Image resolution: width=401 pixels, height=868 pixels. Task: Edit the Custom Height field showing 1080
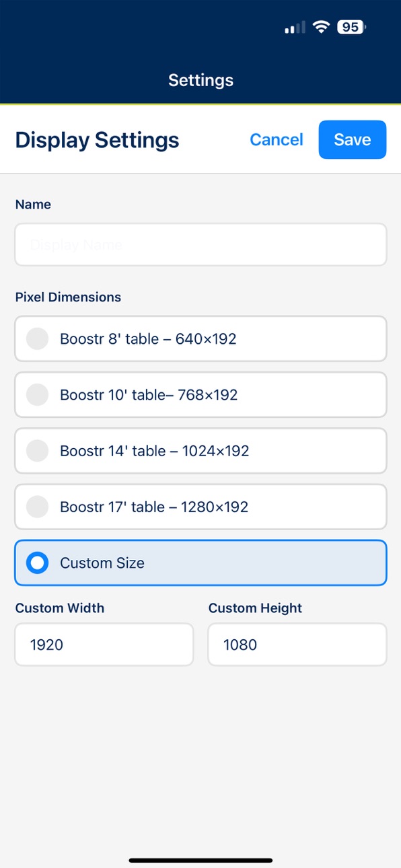(x=297, y=645)
